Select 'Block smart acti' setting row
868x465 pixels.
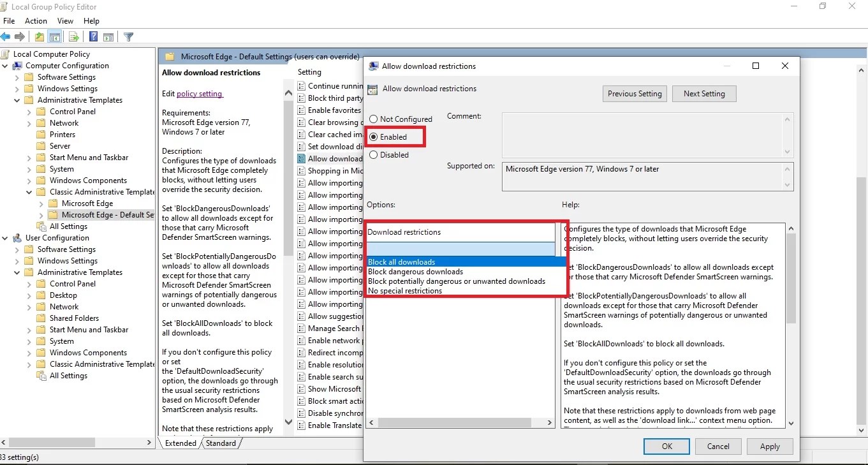[330, 401]
